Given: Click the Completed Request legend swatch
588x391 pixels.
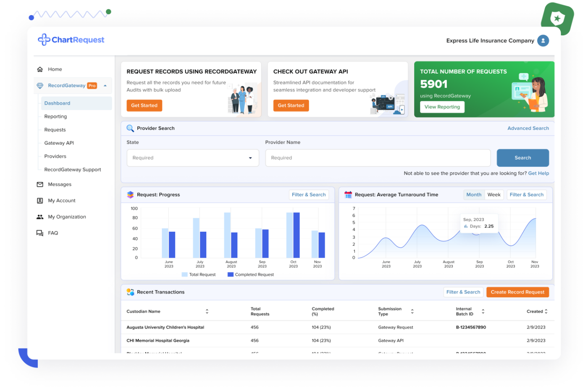Looking at the screenshot, I should (230, 275).
